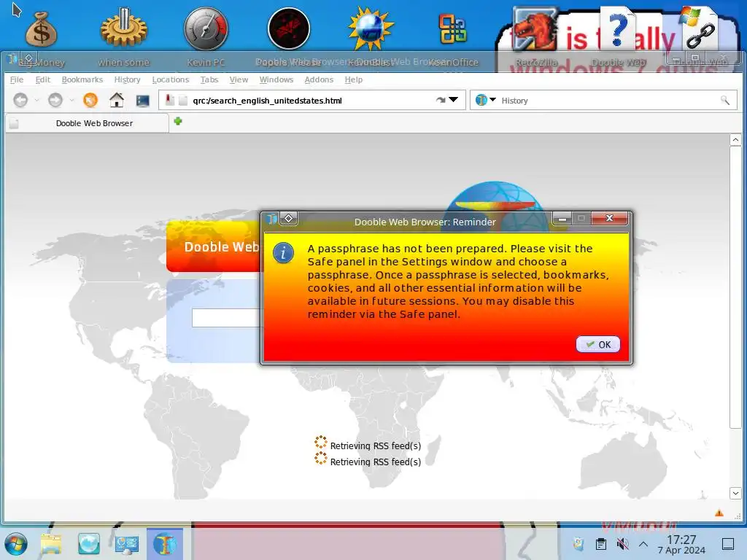Screen dimensions: 747x560
Task: Open the Locations menu
Action: click(171, 79)
